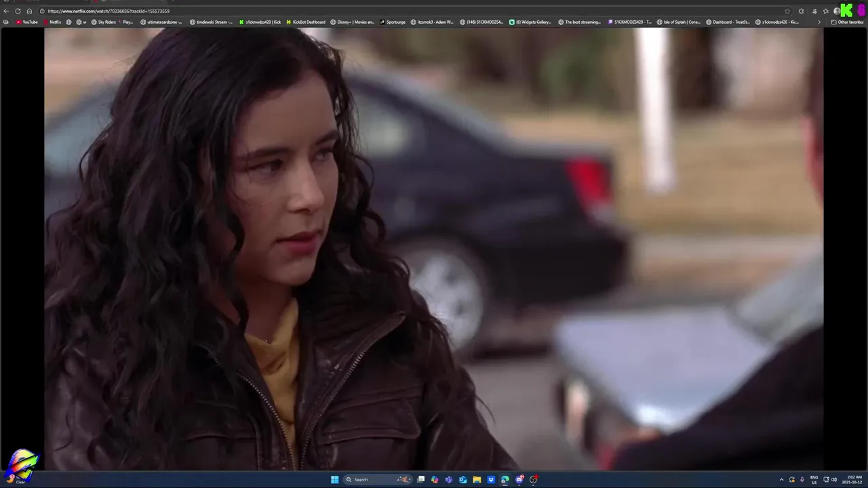This screenshot has width=868, height=488.
Task: Open the KickBot Dashboard bookmark
Action: 306,22
